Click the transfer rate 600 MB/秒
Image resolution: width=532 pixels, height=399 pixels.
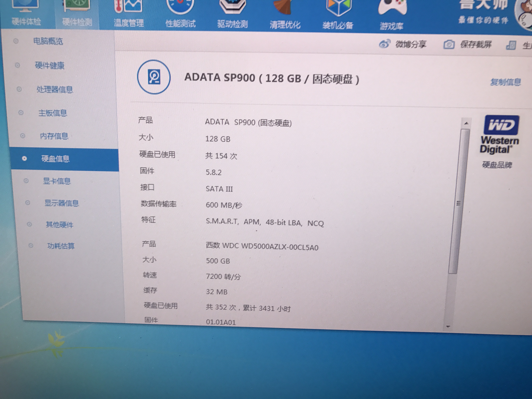pyautogui.click(x=224, y=205)
